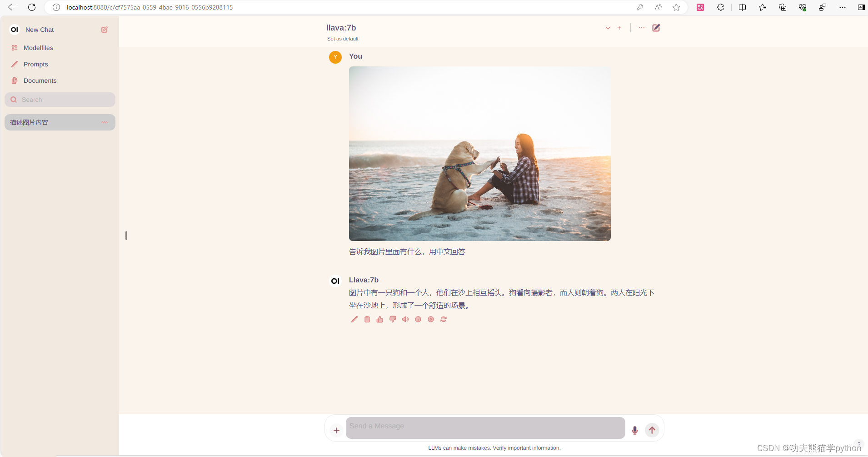The width and height of the screenshot is (868, 457).
Task: Go back using browser back arrow
Action: pyautogui.click(x=12, y=7)
